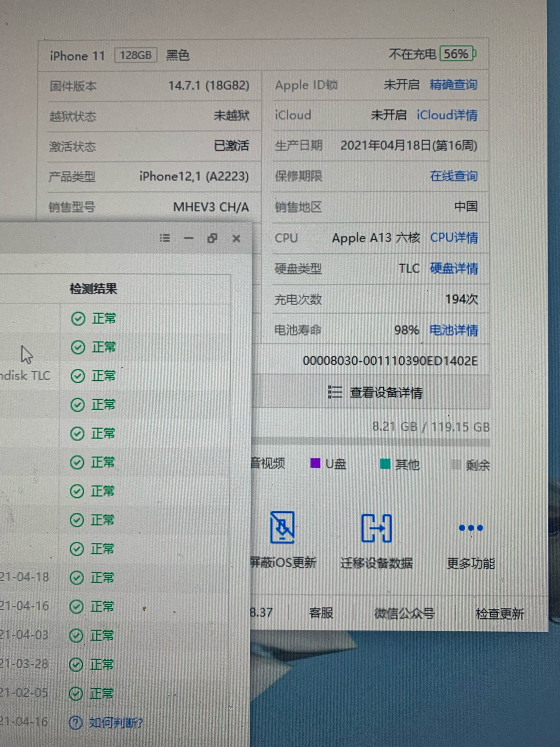Click the device ID 00008030-001110390ED1402E
This screenshot has width=560, height=747.
390,361
